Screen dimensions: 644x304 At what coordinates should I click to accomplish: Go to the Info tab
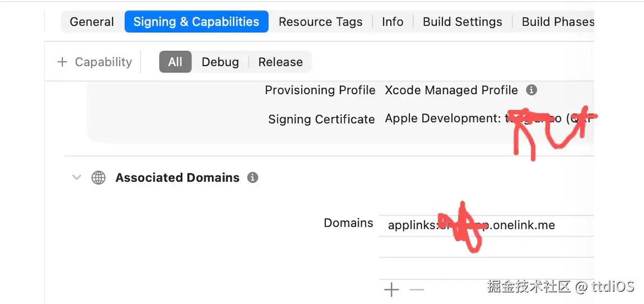click(393, 22)
